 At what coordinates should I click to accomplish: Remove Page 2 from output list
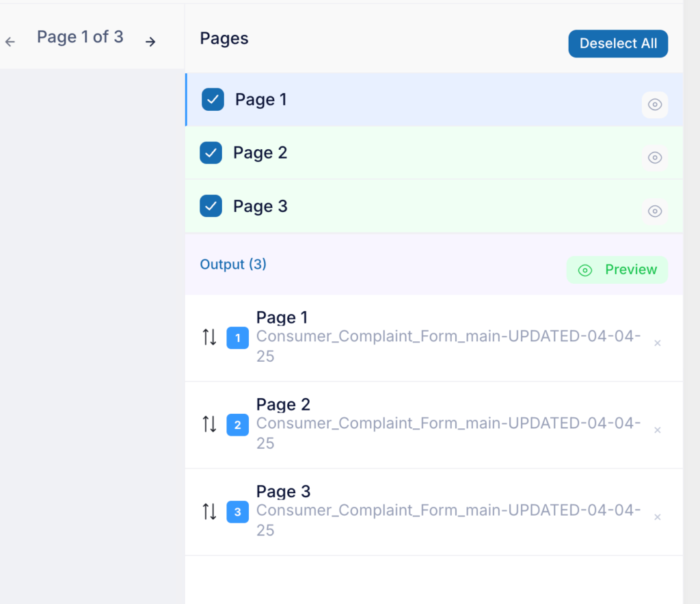[x=657, y=430]
